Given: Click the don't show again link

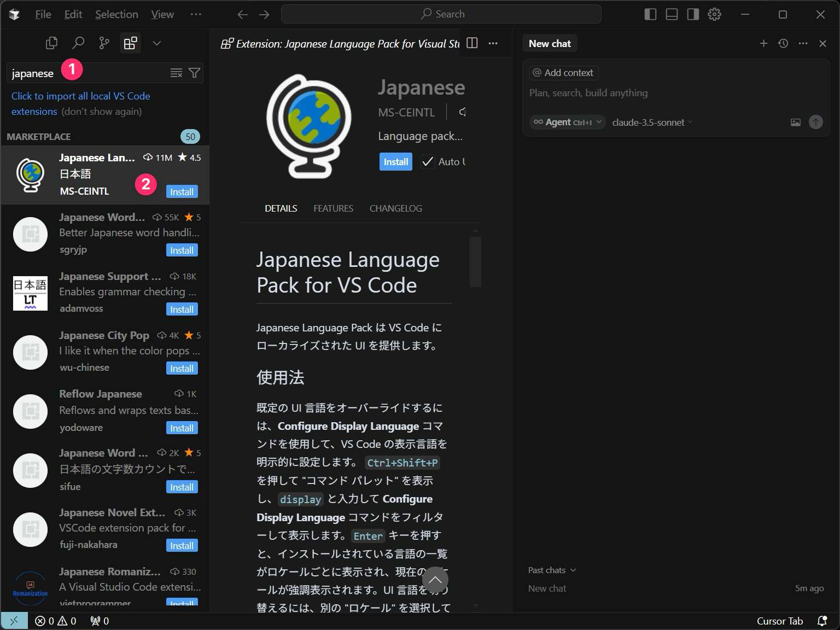Looking at the screenshot, I should coord(102,112).
